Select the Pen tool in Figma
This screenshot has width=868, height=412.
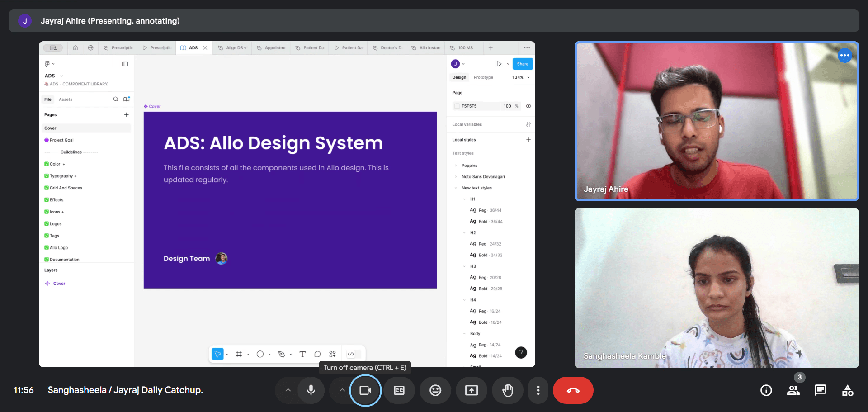point(282,354)
